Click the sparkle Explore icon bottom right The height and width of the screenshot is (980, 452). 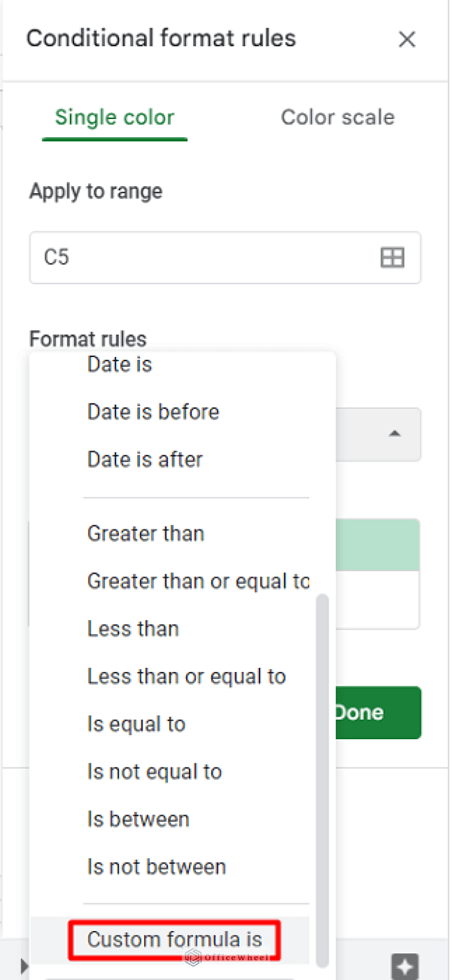click(404, 961)
